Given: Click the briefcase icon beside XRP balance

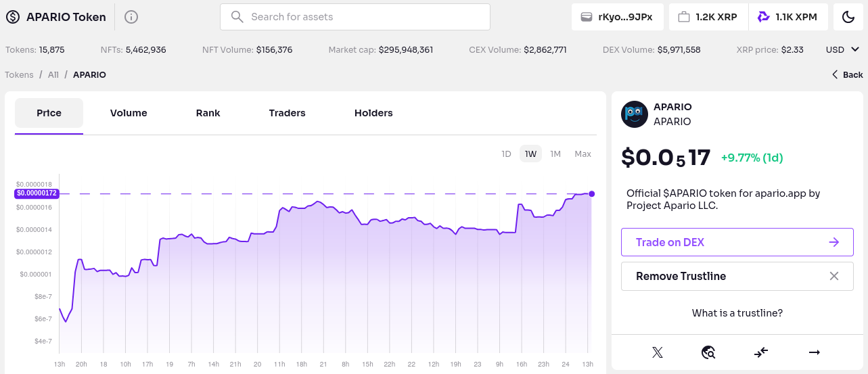Looking at the screenshot, I should click(x=684, y=17).
